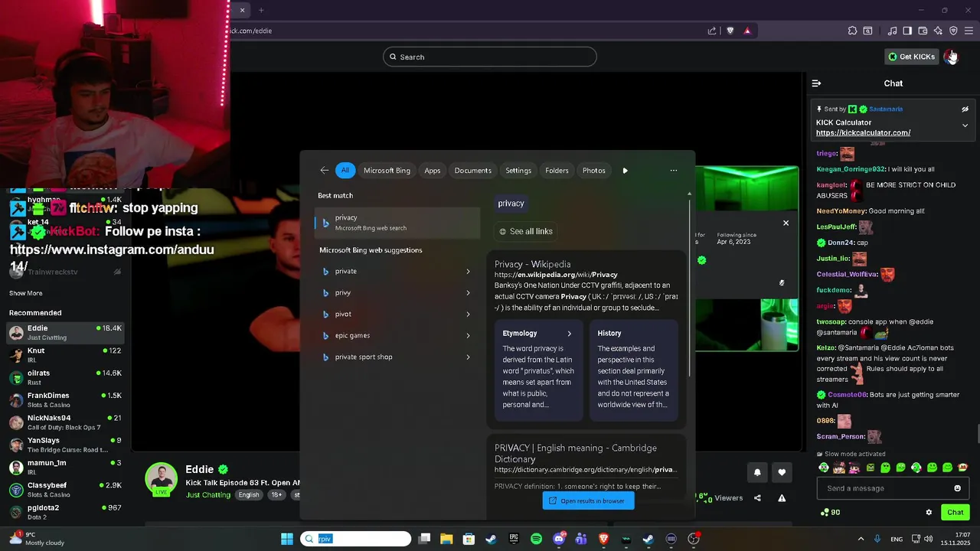
Task: Switch to Settings search filter
Action: pyautogui.click(x=518, y=171)
